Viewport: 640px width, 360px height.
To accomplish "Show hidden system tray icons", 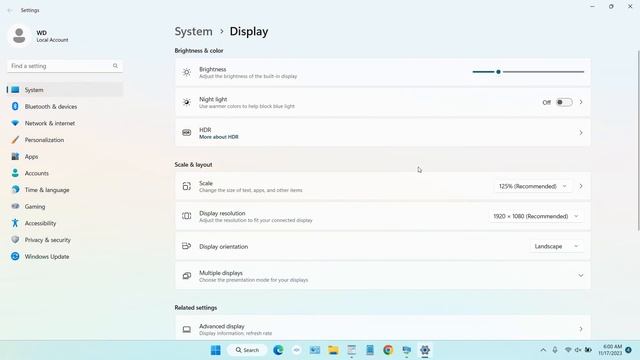I will (543, 350).
